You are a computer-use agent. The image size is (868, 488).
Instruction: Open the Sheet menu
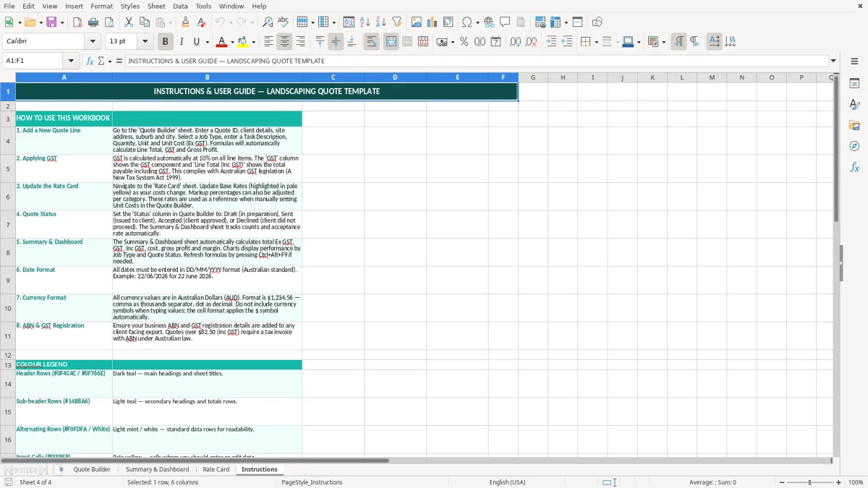click(156, 6)
